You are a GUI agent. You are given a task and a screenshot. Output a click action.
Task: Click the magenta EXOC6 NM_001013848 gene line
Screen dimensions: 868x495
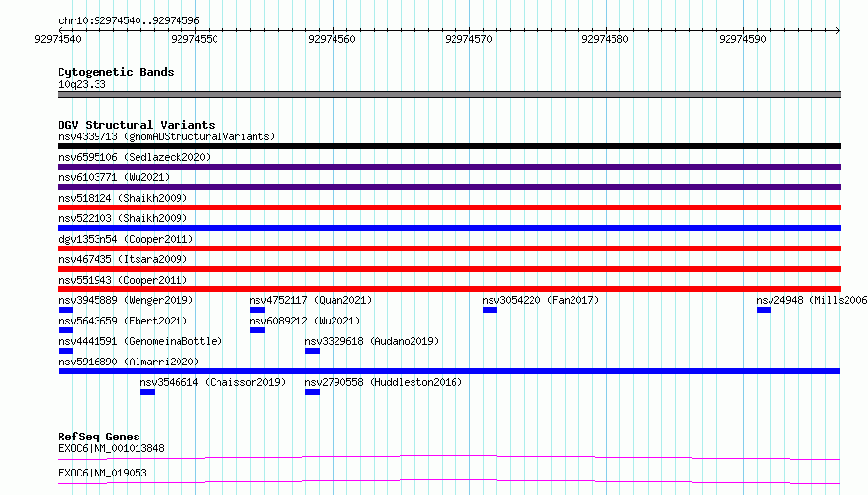point(449,457)
